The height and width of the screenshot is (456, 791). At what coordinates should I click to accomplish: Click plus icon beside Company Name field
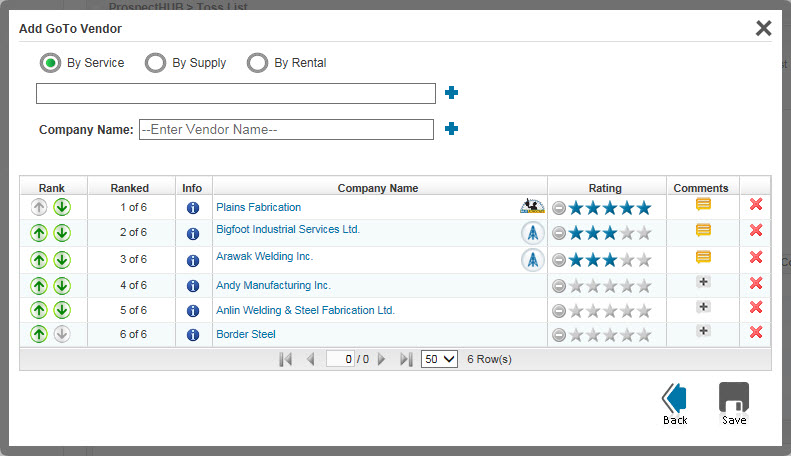tap(451, 129)
